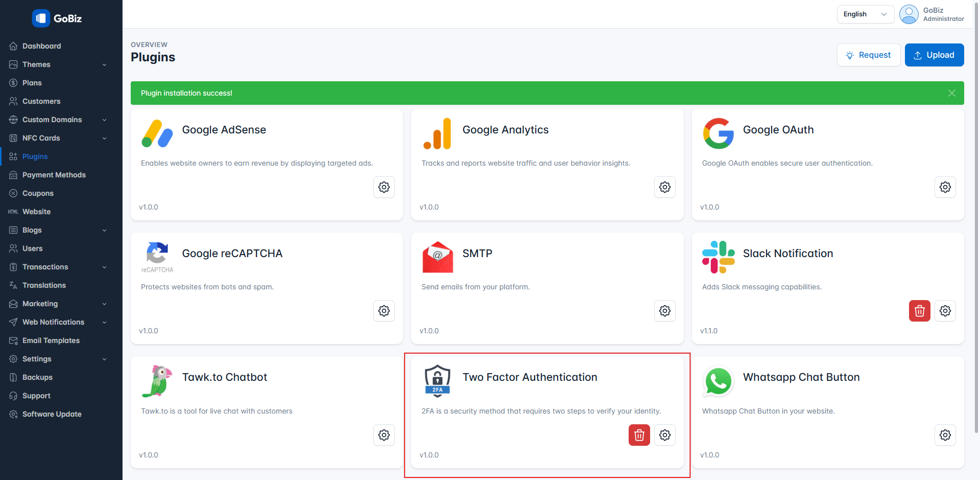The image size is (980, 480).
Task: Open Whatsapp Chat Button settings gear
Action: coord(945,435)
